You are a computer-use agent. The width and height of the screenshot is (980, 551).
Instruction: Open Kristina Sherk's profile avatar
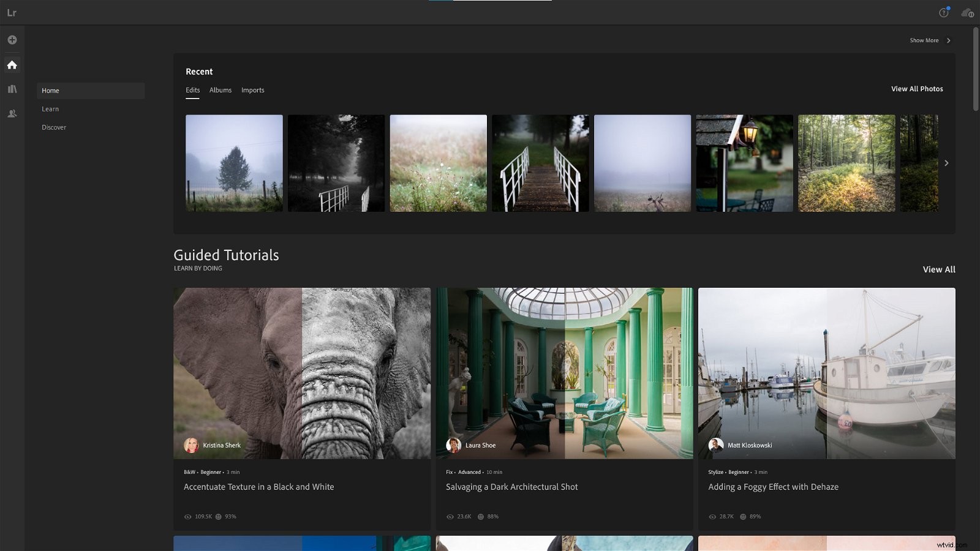192,445
